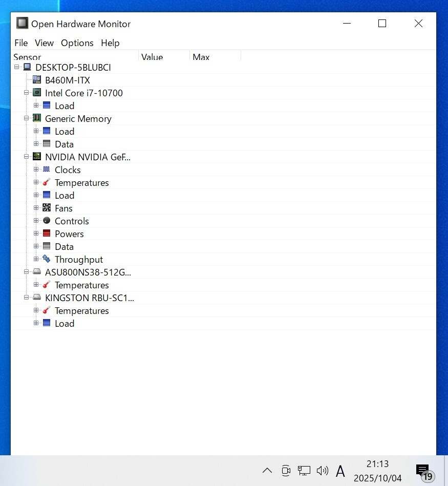The image size is (448, 486).
Task: Click the Value column header
Action: [164, 56]
